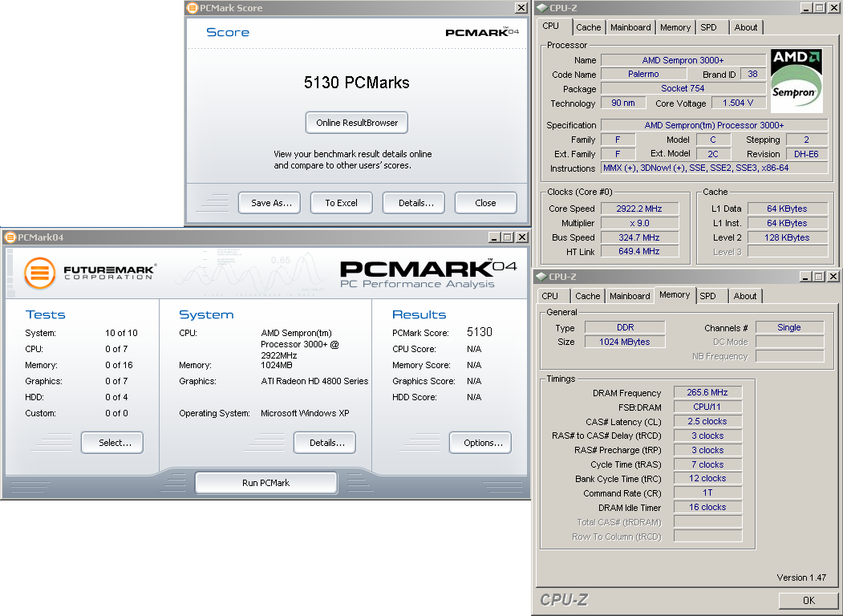Click the FSB:DRAM value CPU/11
843x616 pixels.
[x=707, y=407]
